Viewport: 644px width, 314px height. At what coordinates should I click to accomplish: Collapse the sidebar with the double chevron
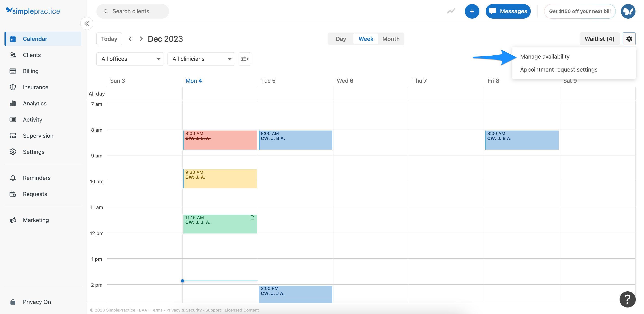coord(87,23)
